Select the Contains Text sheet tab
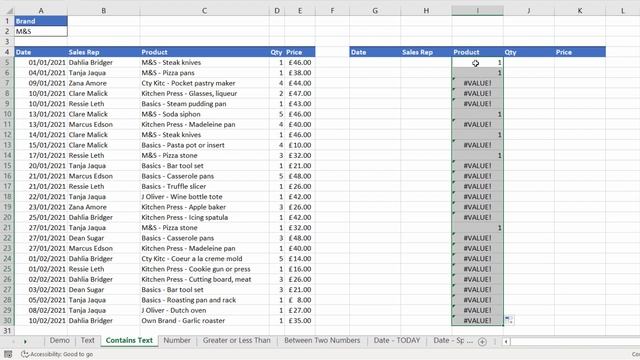This screenshot has width=640, height=360. click(x=129, y=340)
